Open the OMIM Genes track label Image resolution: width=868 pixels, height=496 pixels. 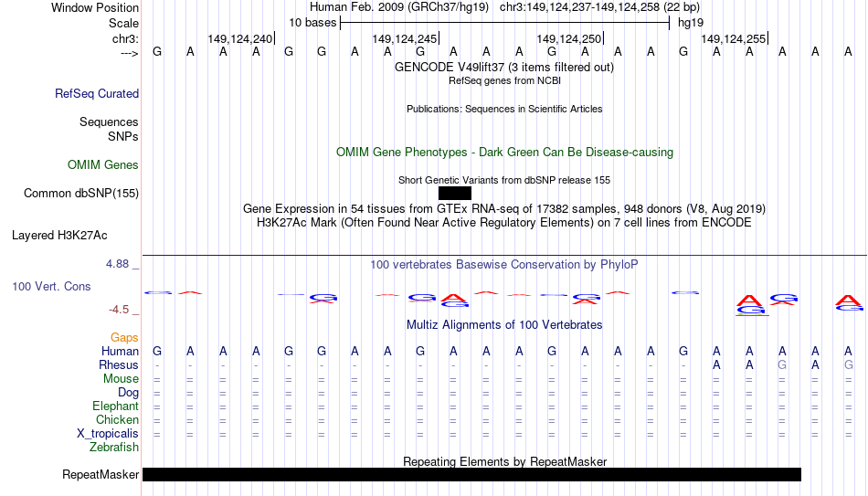click(x=103, y=165)
